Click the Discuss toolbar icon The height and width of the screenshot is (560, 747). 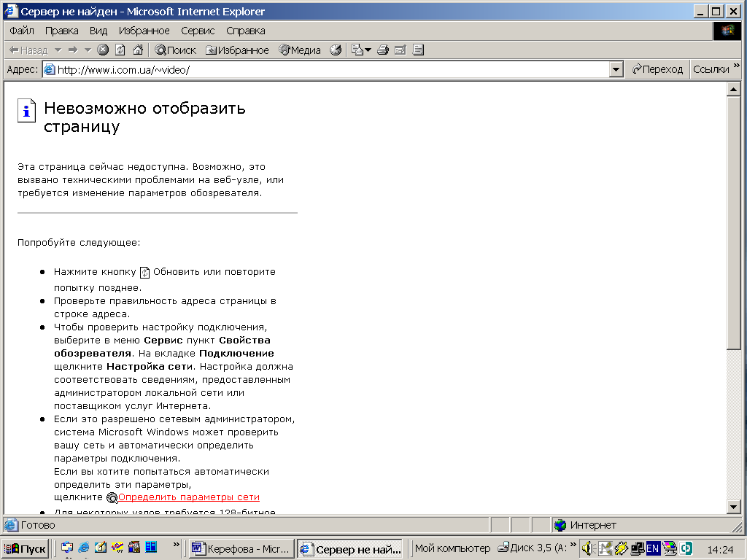418,50
